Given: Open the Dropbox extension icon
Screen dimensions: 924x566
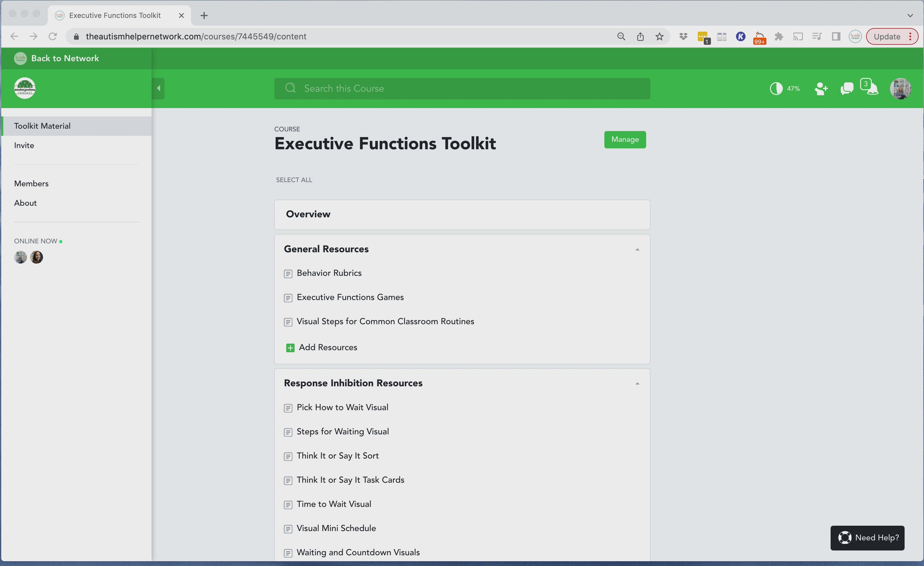Looking at the screenshot, I should (x=683, y=36).
